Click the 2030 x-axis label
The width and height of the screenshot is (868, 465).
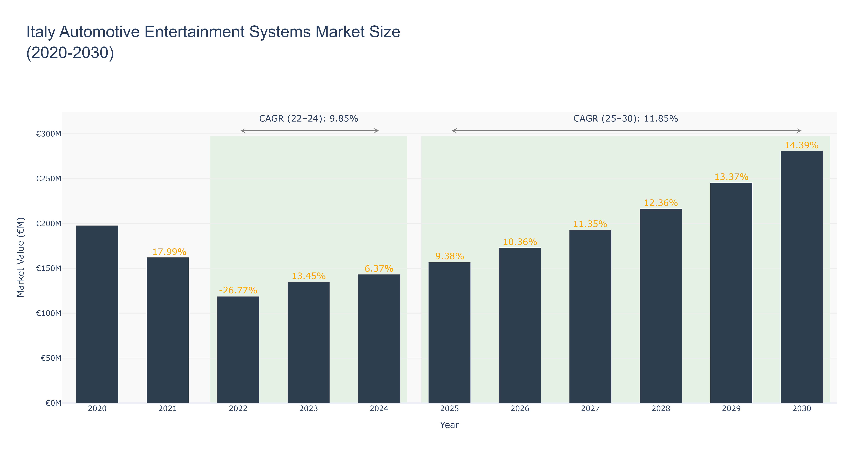[801, 409]
